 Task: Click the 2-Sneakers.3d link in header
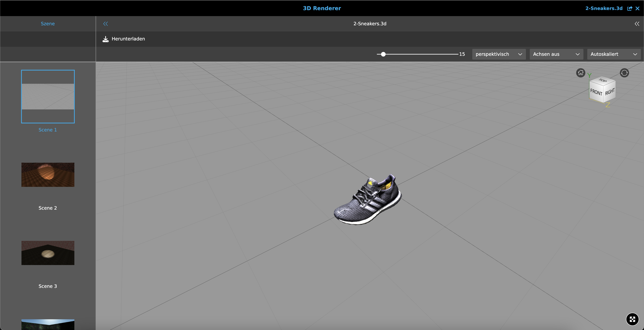coord(604,8)
